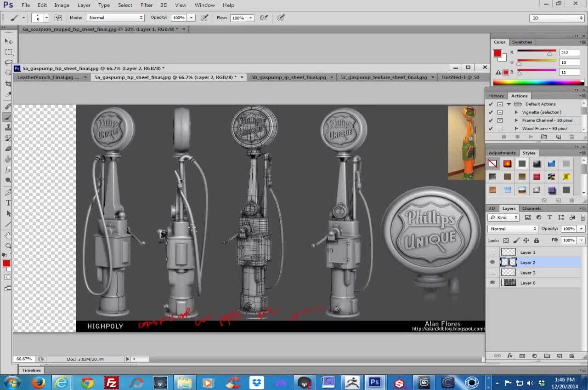Select the Crop tool
Screen dimensions: 588x390
(x=8, y=83)
